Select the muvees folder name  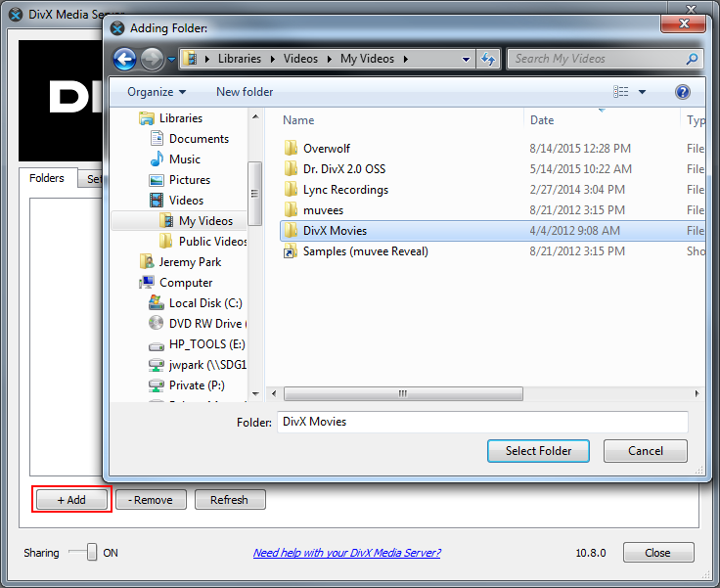pyautogui.click(x=323, y=210)
